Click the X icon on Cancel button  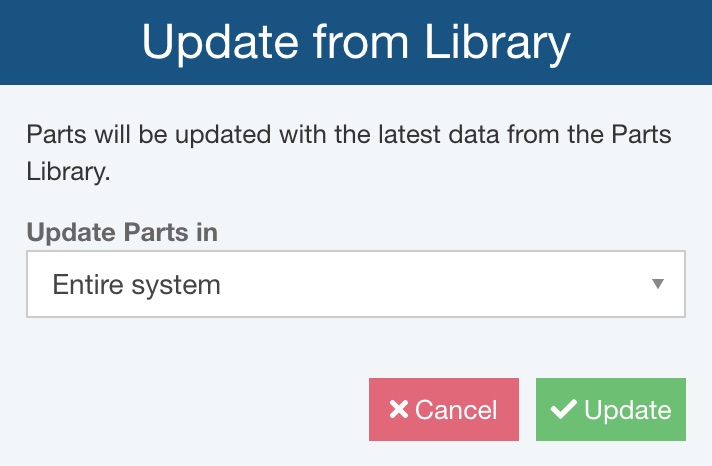click(x=398, y=410)
